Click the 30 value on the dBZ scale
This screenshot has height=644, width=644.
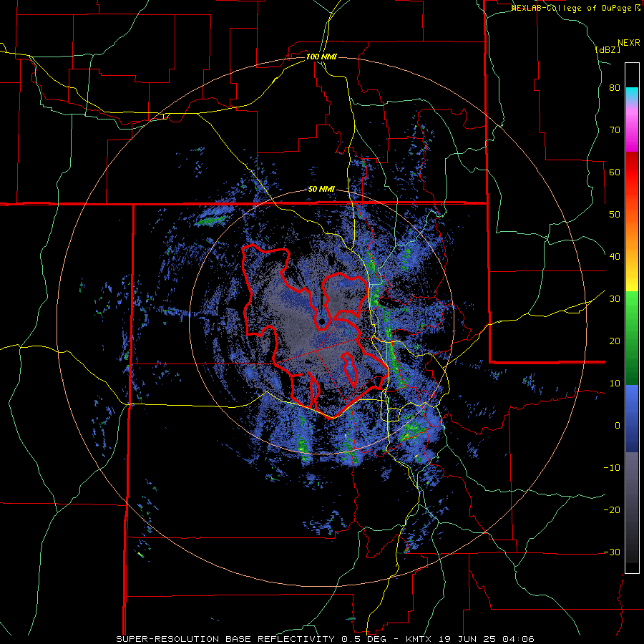615,299
